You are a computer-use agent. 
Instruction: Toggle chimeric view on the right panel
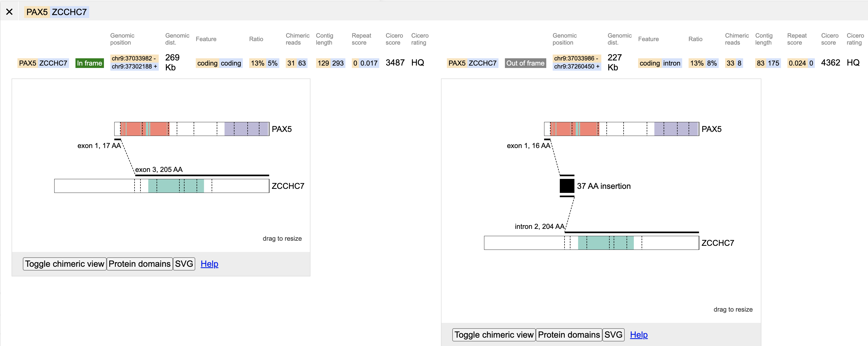[x=494, y=334]
